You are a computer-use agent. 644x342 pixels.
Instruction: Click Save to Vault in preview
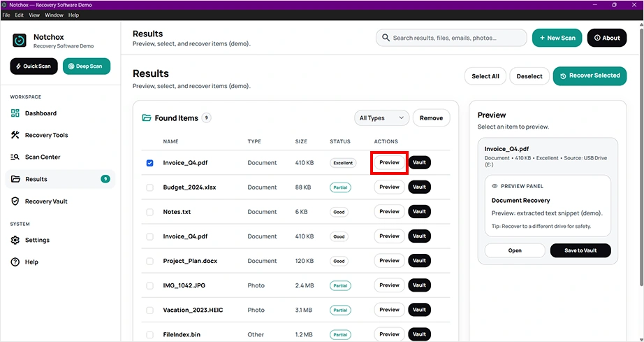point(580,250)
